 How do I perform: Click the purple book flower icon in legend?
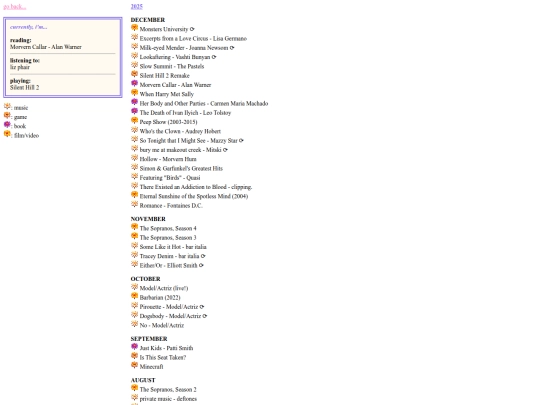tap(7, 125)
